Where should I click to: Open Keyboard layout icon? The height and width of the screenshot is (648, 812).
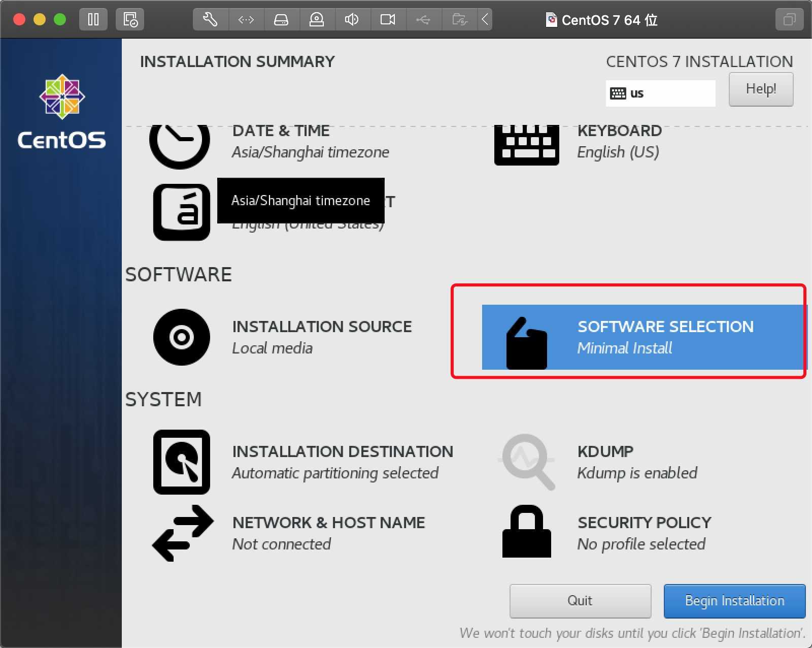pyautogui.click(x=527, y=145)
